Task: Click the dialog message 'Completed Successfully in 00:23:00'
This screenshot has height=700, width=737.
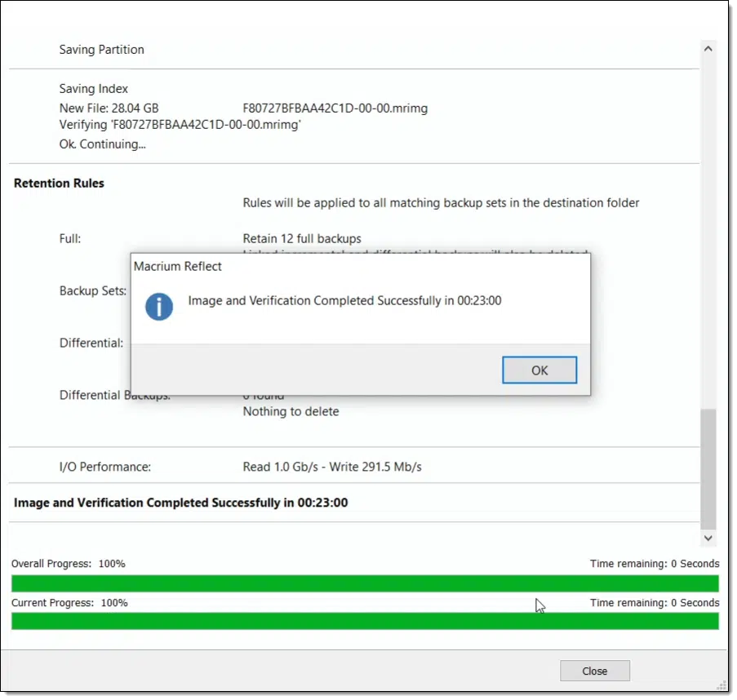Action: click(x=344, y=301)
